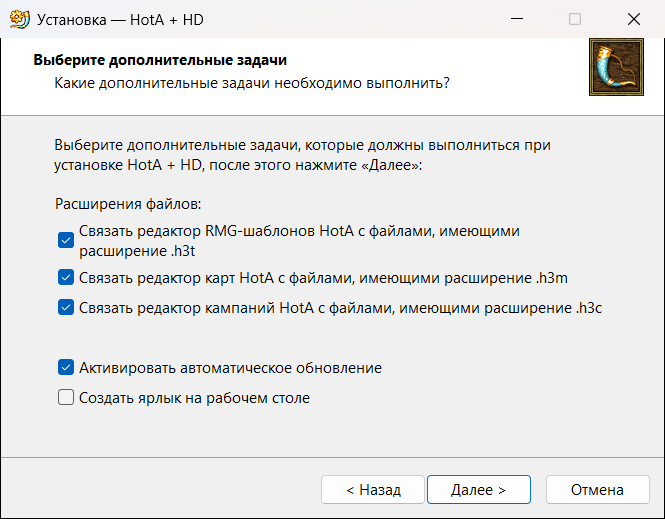Screen dimensions: 665x519
Task: Enable 'Создать ярлык на рабочем столе' checkbox
Action: [66, 397]
